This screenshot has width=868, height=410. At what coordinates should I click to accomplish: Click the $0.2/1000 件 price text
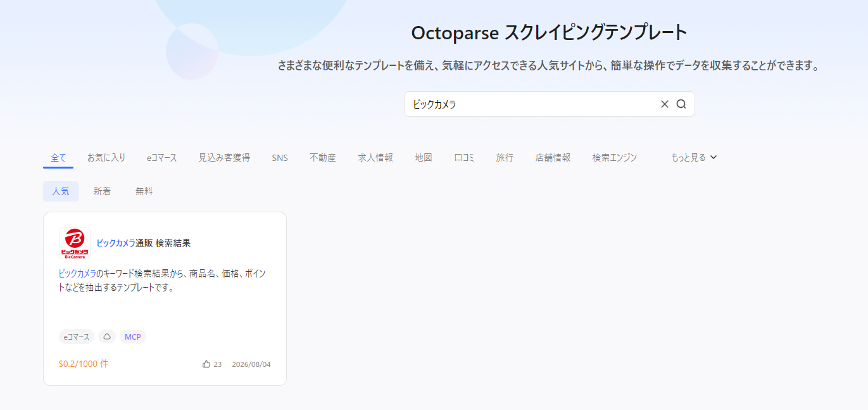[84, 364]
